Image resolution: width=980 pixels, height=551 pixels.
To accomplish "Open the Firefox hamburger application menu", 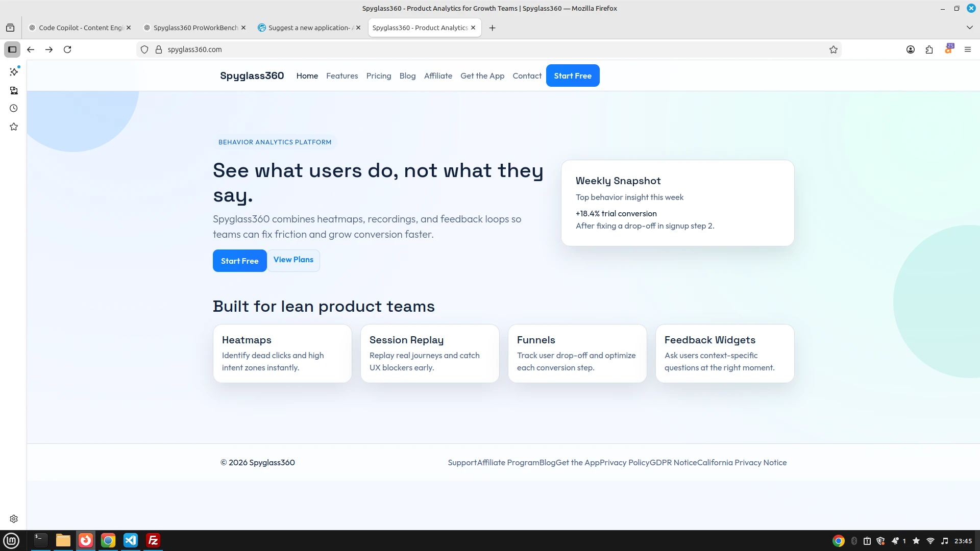I will (x=967, y=49).
